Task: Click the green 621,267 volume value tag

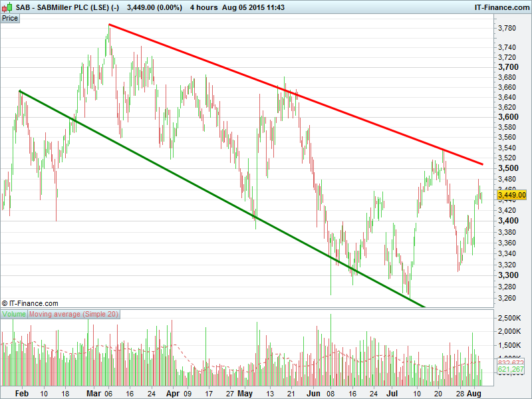Action: pos(511,370)
